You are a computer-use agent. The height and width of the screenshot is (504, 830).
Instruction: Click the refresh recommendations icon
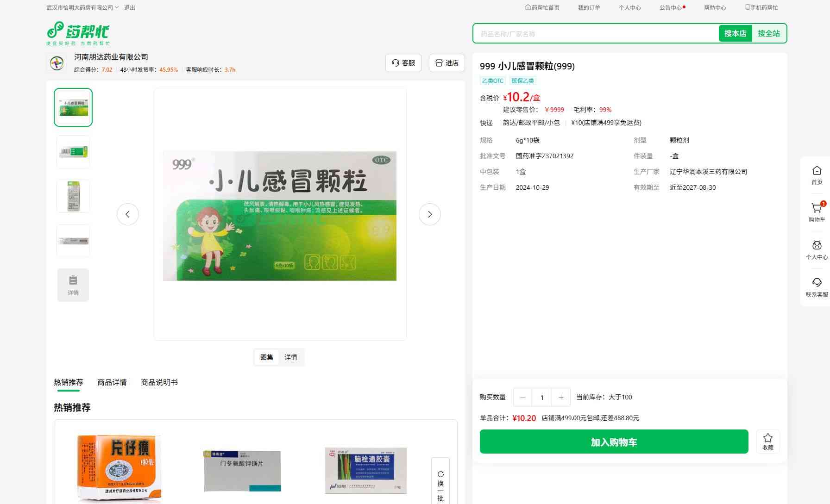pyautogui.click(x=440, y=474)
